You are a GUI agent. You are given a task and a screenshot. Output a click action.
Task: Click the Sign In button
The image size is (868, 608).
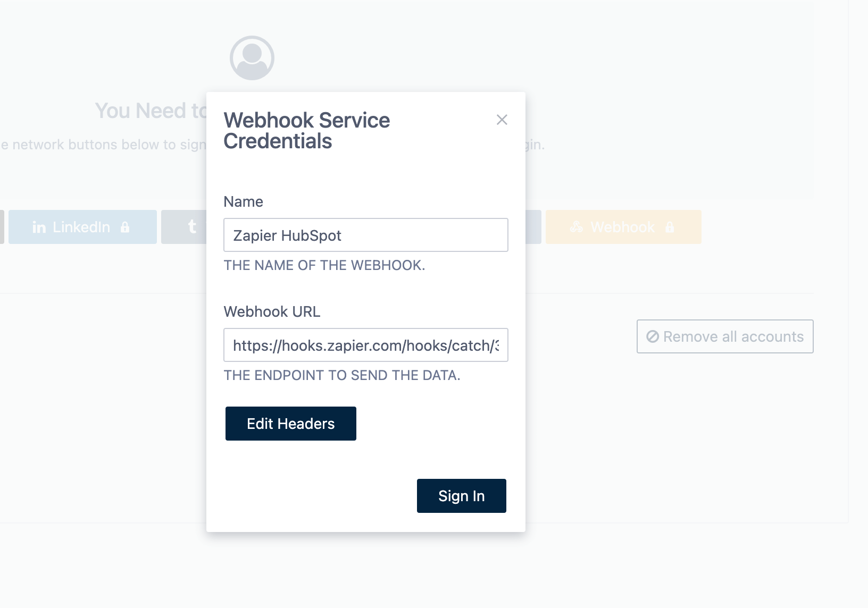click(x=461, y=496)
